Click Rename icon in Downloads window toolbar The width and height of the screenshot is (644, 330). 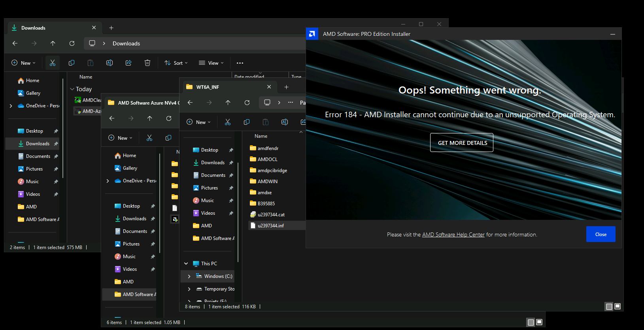[110, 63]
